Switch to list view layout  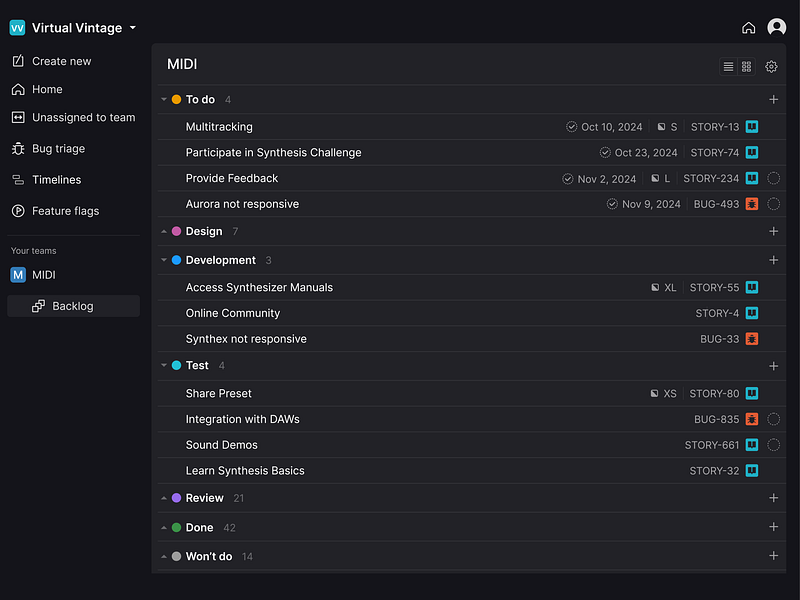(728, 66)
